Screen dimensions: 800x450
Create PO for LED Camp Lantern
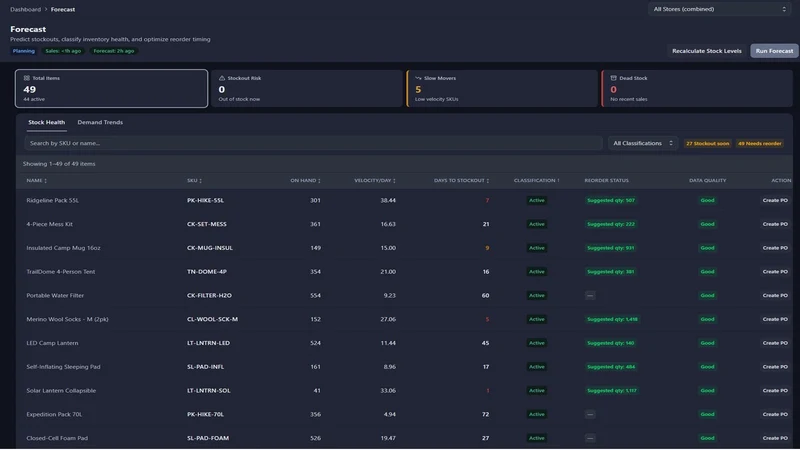775,343
